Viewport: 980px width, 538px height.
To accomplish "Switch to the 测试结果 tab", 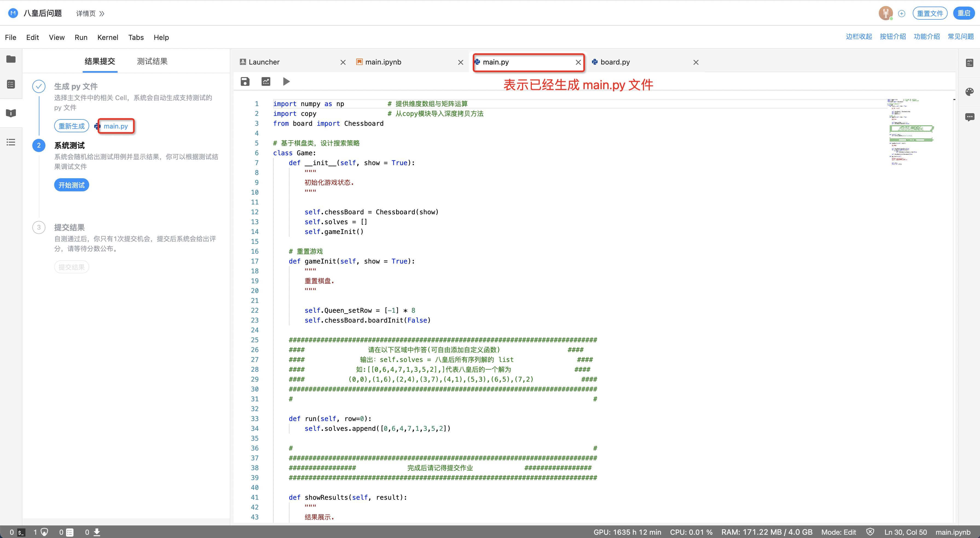I will tap(152, 61).
